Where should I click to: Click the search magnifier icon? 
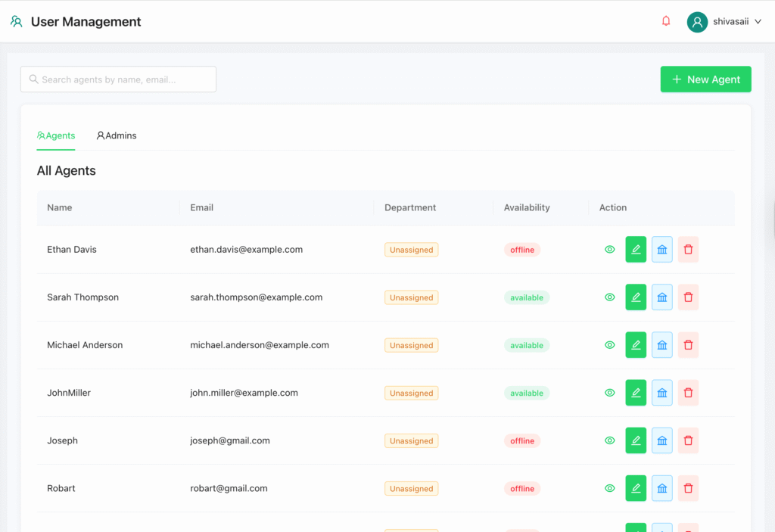point(33,79)
